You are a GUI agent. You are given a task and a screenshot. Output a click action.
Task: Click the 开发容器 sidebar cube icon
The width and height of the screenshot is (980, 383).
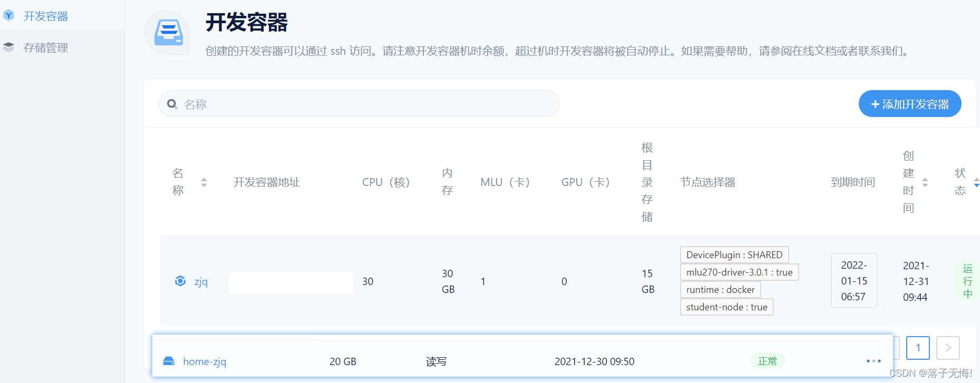(x=8, y=16)
